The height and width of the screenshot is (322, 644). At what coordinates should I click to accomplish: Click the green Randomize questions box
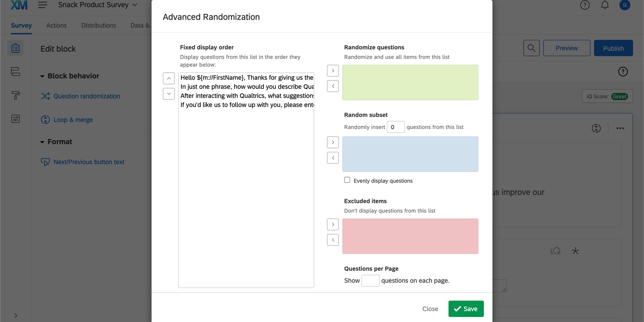click(410, 83)
